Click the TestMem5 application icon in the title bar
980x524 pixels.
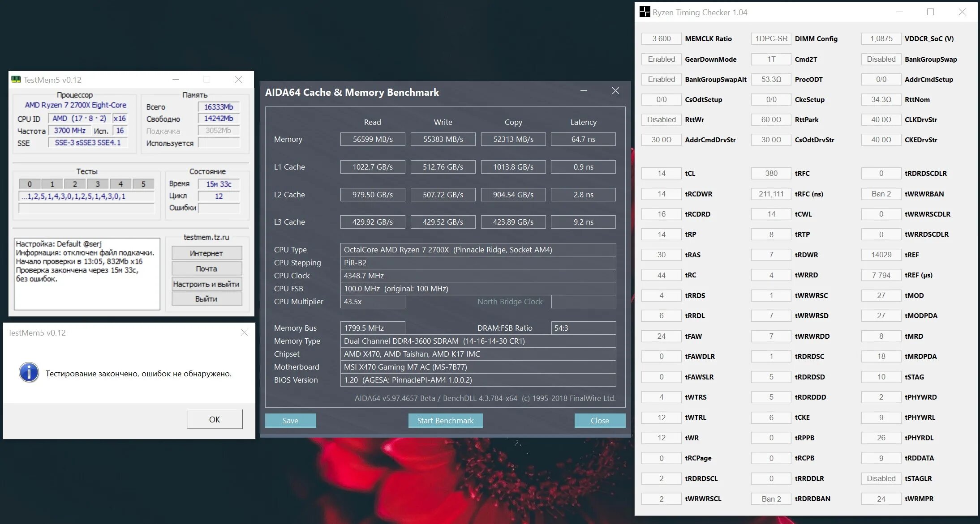[15, 79]
